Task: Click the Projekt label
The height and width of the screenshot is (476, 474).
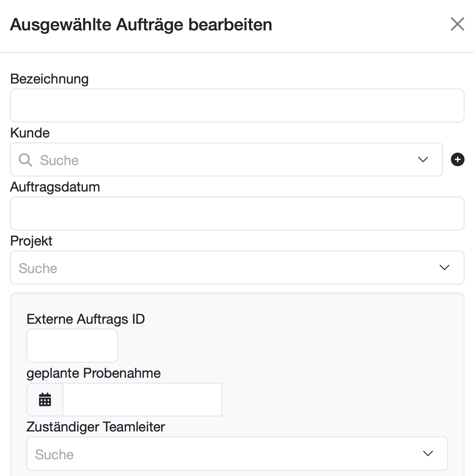Action: pos(31,241)
